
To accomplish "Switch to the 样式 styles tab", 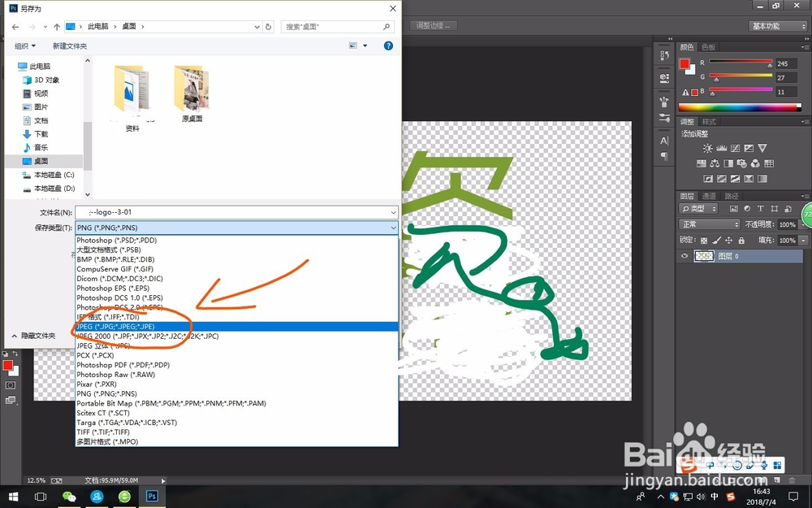I will (708, 122).
